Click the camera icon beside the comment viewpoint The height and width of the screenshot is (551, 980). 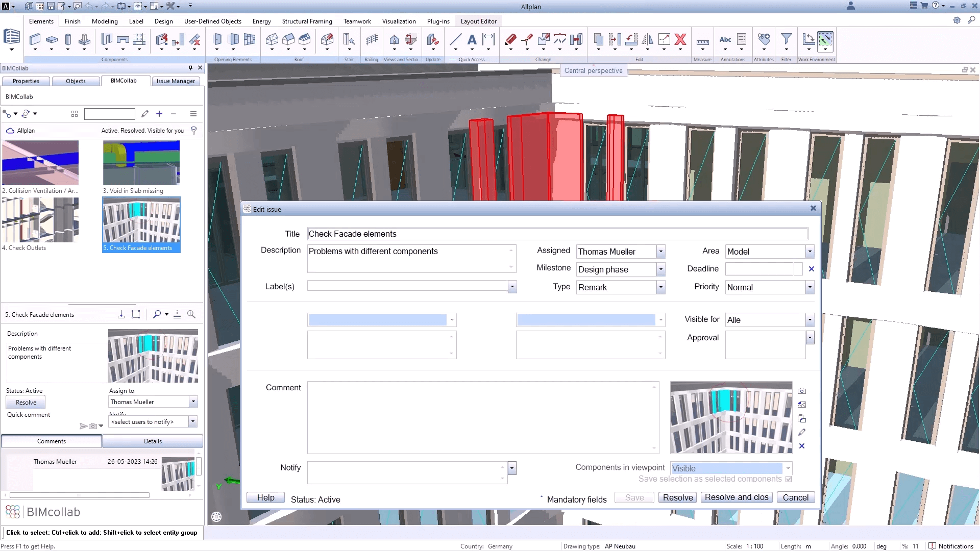[802, 391]
